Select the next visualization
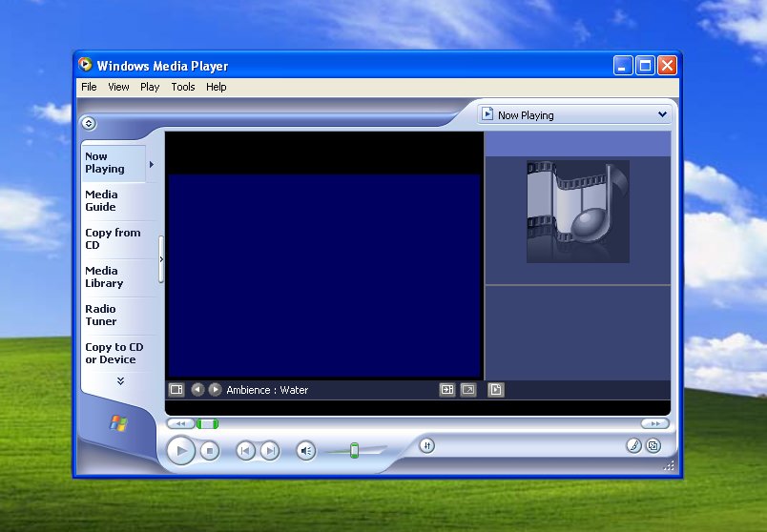 (x=215, y=390)
